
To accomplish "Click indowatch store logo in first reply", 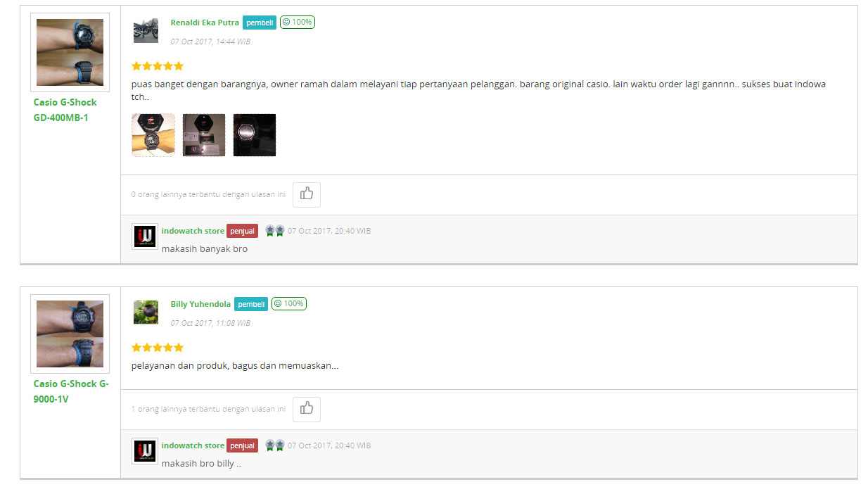I will coord(145,236).
